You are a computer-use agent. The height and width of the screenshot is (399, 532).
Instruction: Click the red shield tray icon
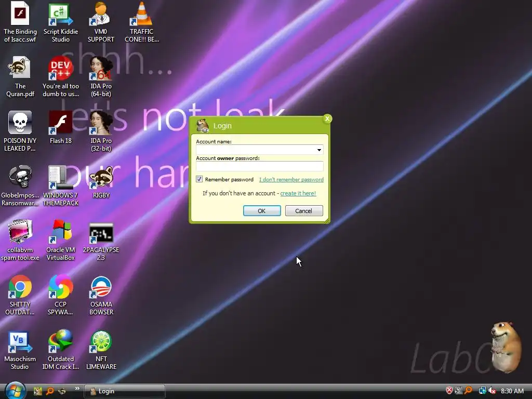pyautogui.click(x=449, y=391)
